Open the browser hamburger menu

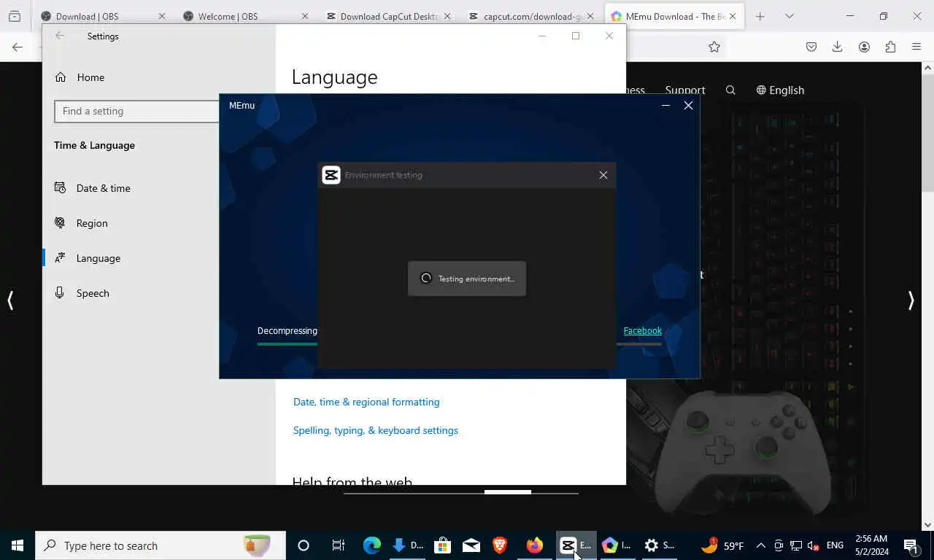(x=916, y=47)
